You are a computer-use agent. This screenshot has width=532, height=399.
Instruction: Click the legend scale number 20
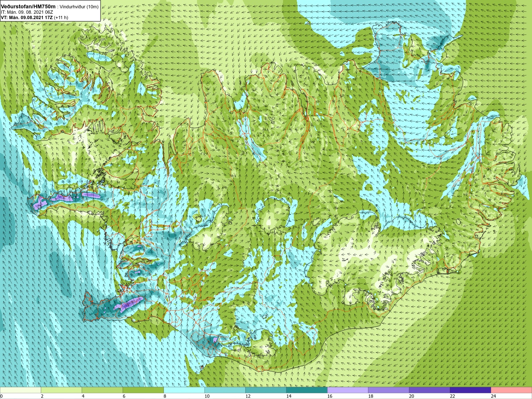[411, 396]
